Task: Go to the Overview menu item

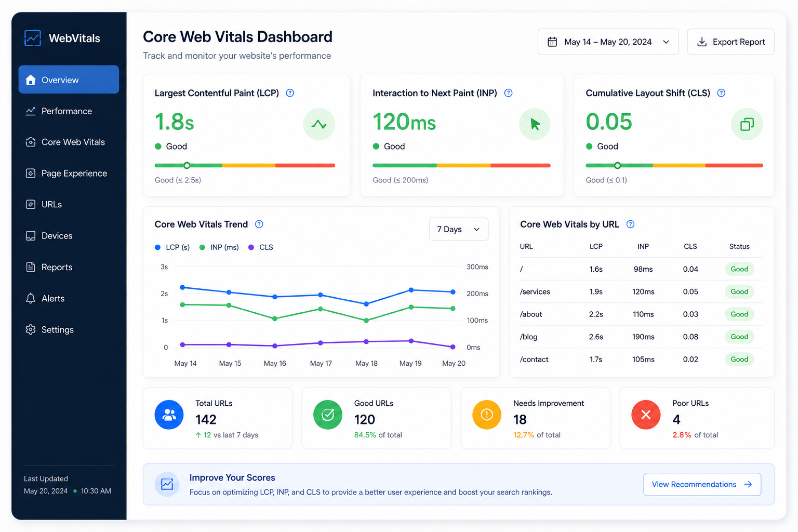Action: pos(69,79)
